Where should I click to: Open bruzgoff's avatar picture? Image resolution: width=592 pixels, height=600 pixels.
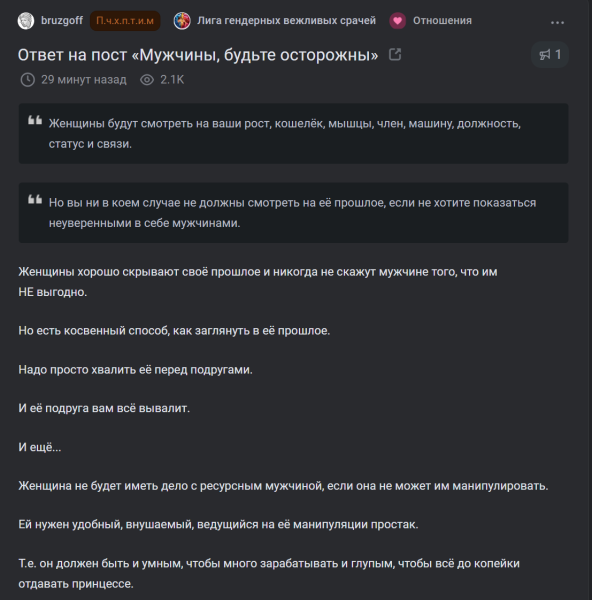pos(26,21)
